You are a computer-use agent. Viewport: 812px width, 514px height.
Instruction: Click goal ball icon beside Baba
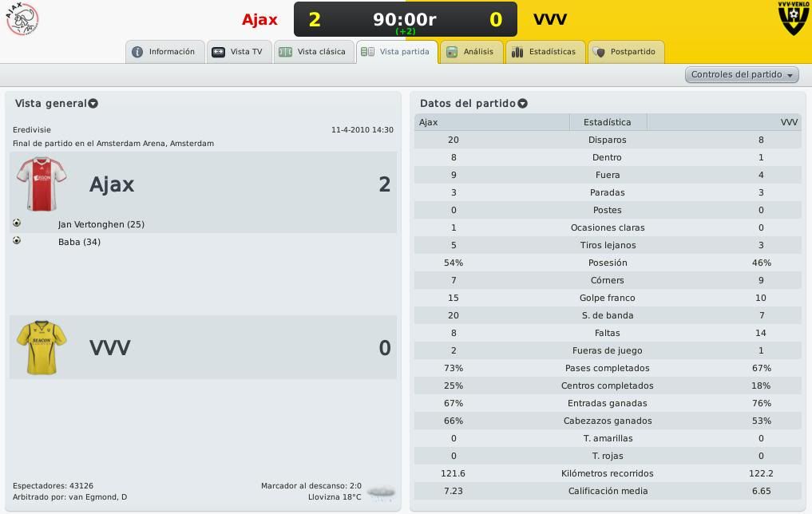click(x=17, y=241)
